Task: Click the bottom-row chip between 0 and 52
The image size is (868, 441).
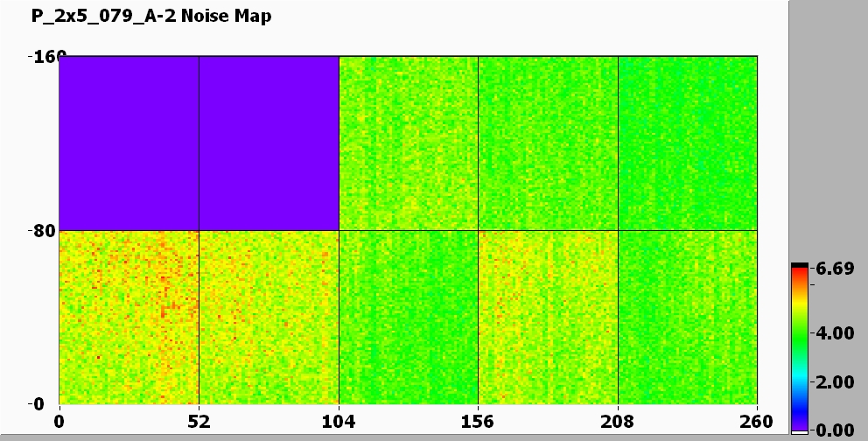Action: click(x=129, y=318)
